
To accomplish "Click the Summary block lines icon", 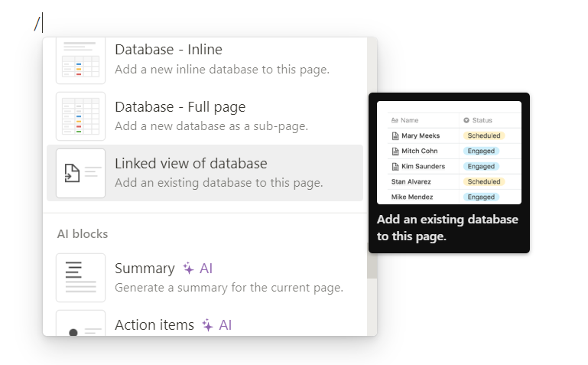I will [x=80, y=277].
